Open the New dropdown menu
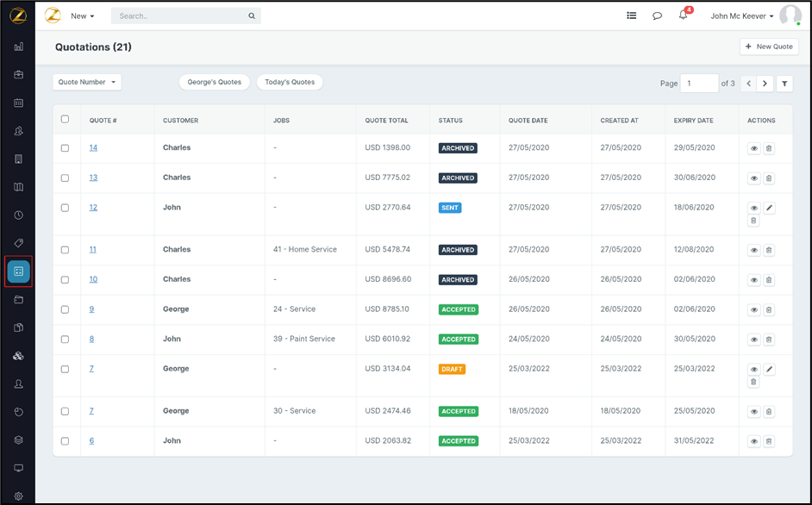This screenshot has height=505, width=812. pyautogui.click(x=83, y=16)
